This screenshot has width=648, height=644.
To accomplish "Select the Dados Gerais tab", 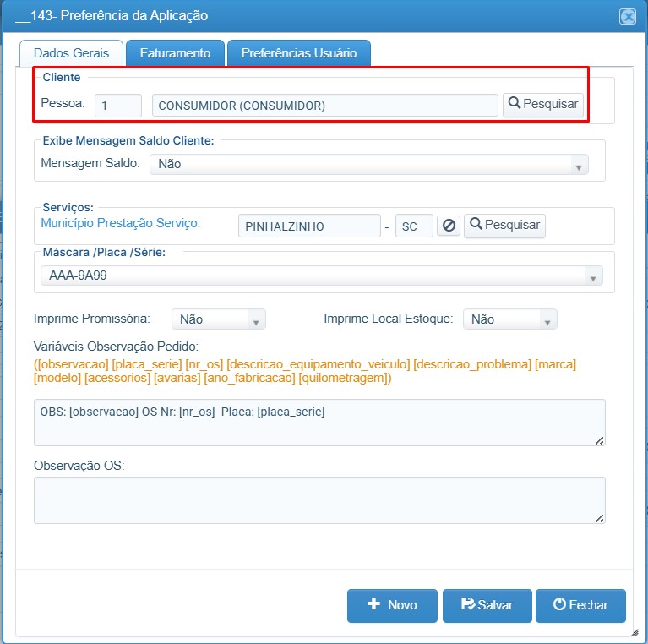I will point(71,53).
